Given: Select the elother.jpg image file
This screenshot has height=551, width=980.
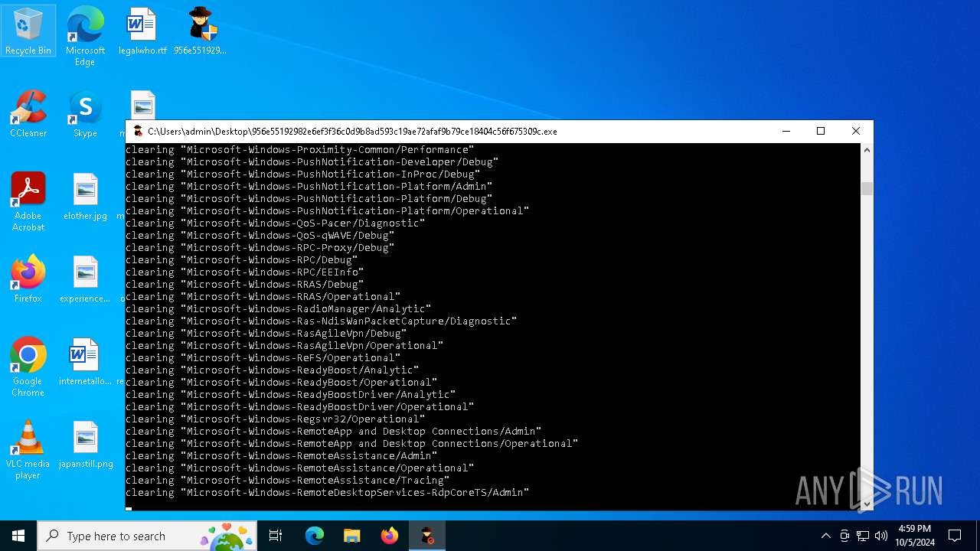Looking at the screenshot, I should point(85,197).
